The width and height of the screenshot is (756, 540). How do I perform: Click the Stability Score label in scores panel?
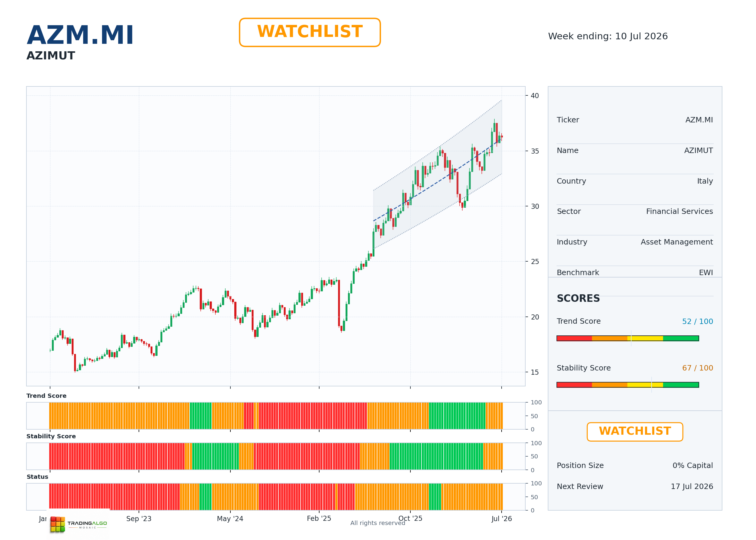[583, 368]
